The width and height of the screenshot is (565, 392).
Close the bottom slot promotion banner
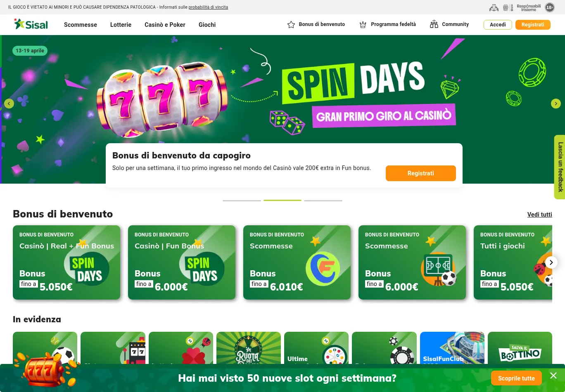(553, 375)
